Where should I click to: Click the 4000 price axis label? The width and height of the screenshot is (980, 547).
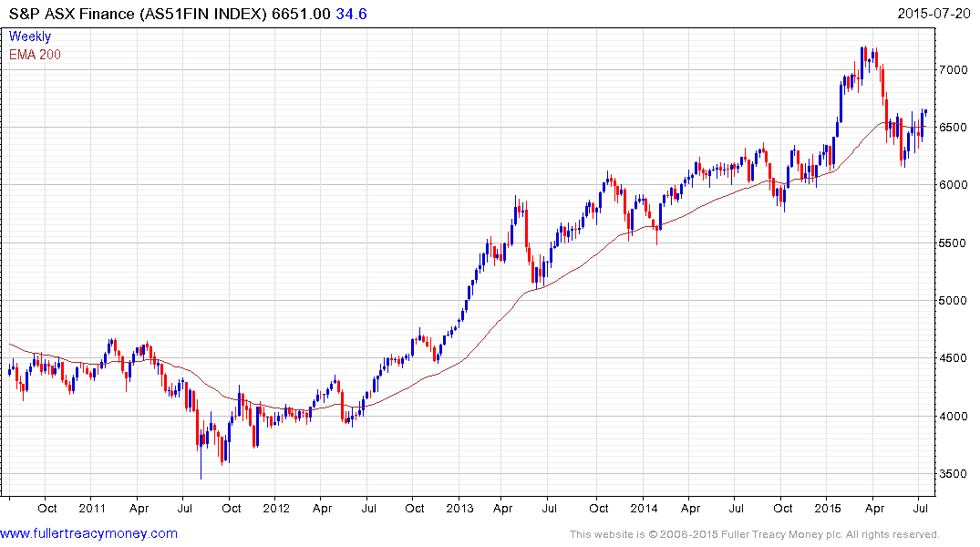954,416
